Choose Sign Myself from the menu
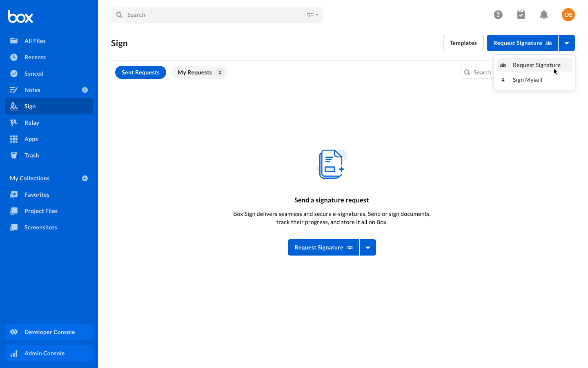This screenshot has width=588, height=368. pos(528,80)
